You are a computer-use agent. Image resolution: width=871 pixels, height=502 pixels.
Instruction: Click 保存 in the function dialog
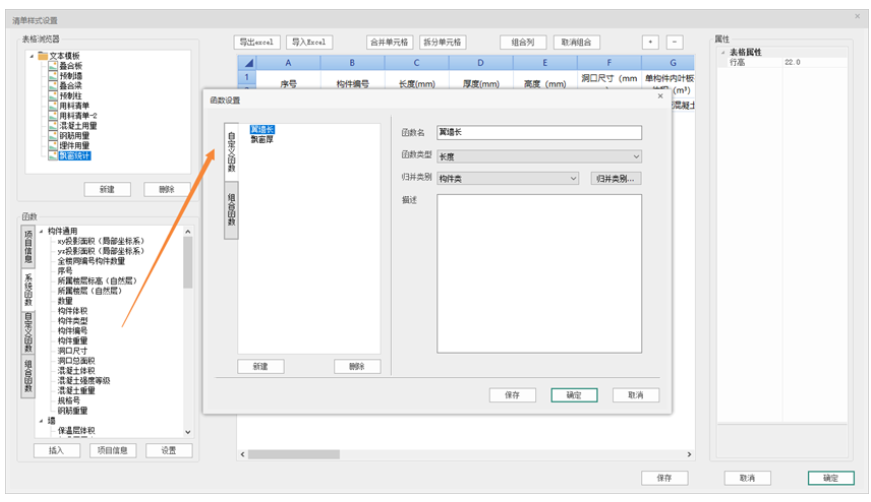[x=512, y=395]
